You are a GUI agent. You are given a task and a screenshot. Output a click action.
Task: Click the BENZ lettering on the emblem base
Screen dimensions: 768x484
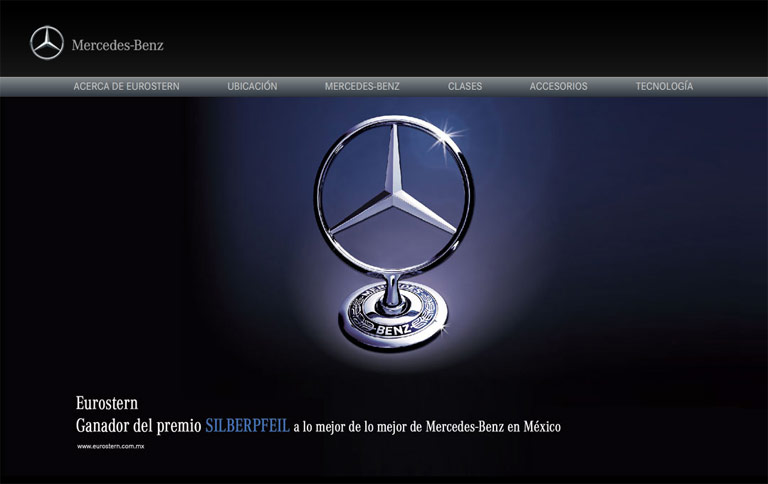point(394,328)
